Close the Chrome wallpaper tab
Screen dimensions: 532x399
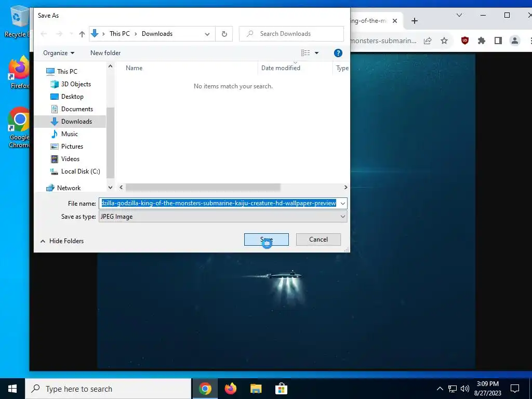click(x=395, y=21)
